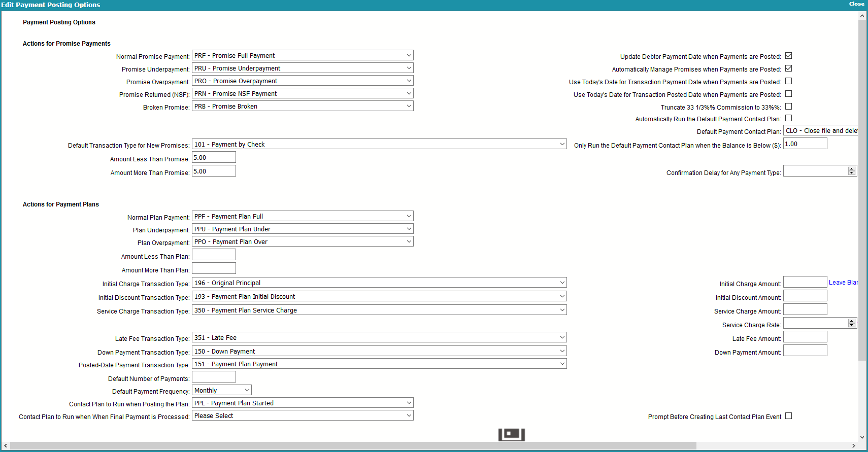Screen dimensions: 868x452
Task: Click the Amount More Than Plan field
Action: click(214, 268)
